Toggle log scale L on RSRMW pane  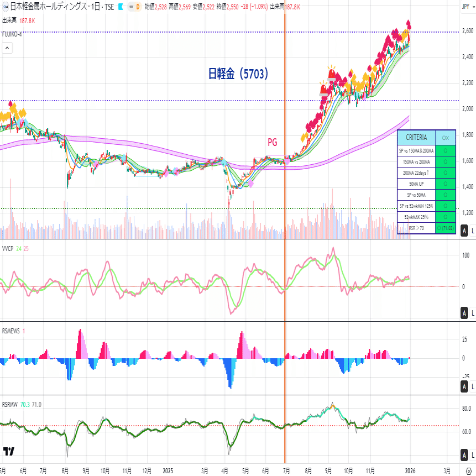click(x=473, y=455)
